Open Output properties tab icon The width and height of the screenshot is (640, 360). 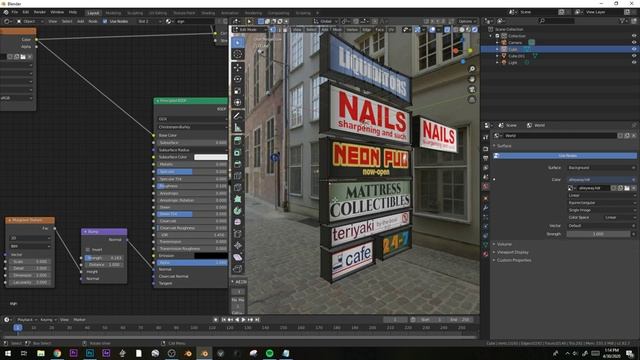[485, 158]
